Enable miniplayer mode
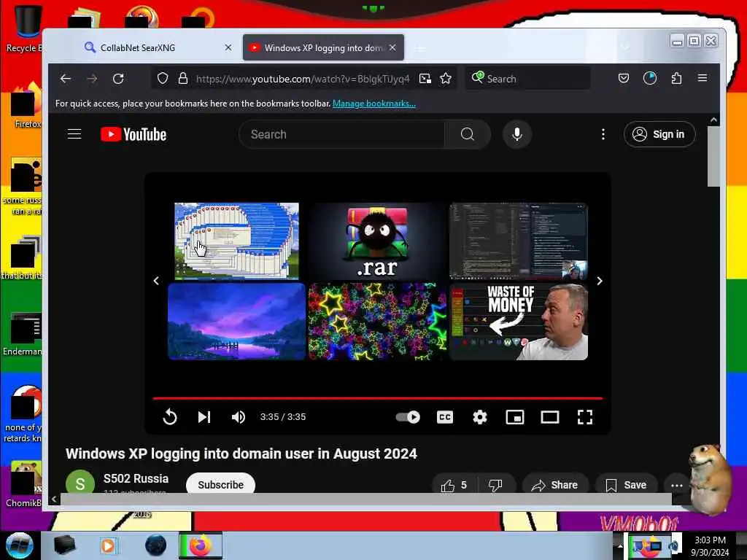The width and height of the screenshot is (747, 560). pyautogui.click(x=515, y=417)
